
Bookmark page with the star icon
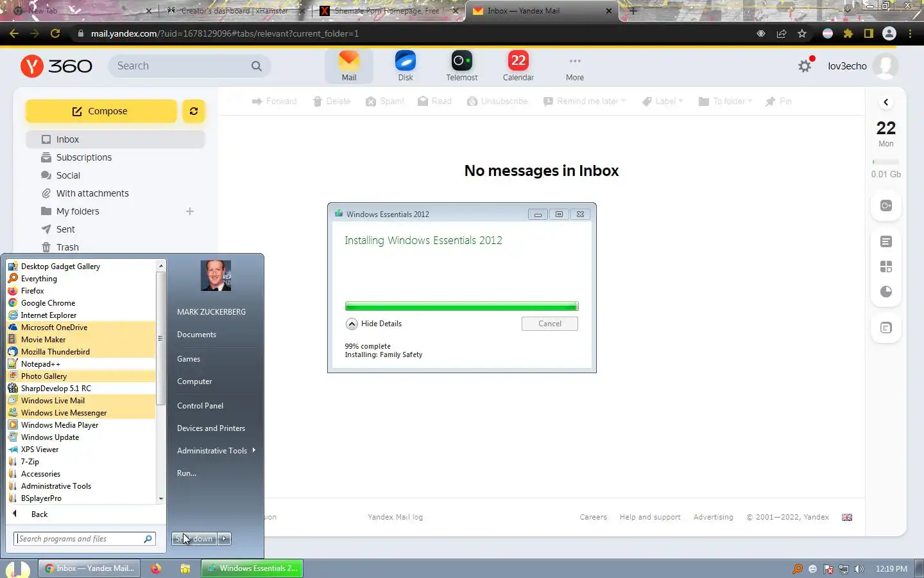[x=802, y=33]
